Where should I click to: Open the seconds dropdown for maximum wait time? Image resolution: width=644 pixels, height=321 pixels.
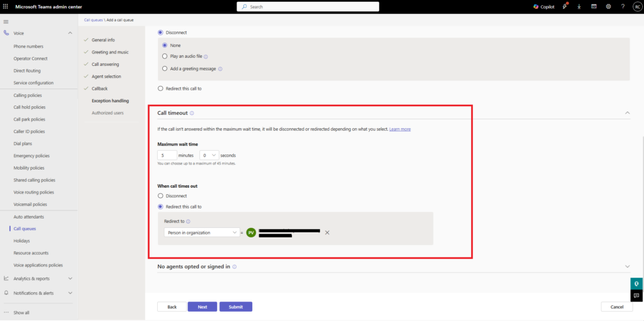pyautogui.click(x=208, y=155)
